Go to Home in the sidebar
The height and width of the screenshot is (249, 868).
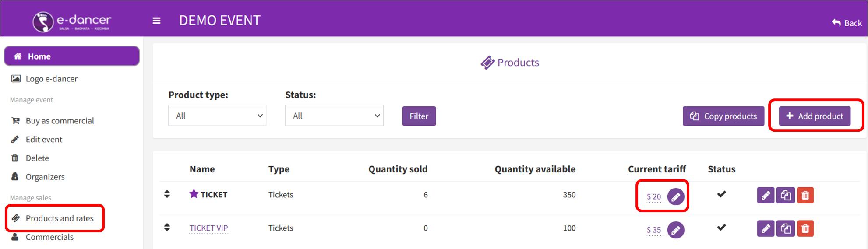[x=72, y=56]
